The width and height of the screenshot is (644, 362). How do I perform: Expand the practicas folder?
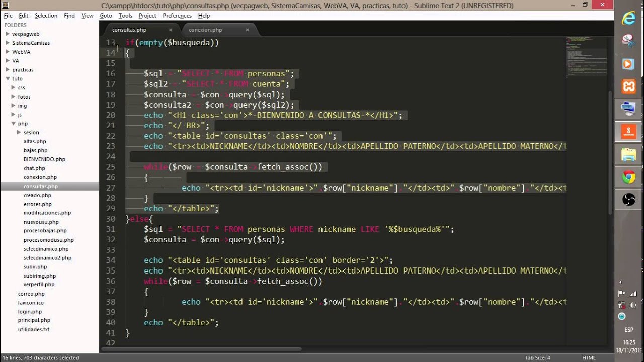pyautogui.click(x=8, y=70)
